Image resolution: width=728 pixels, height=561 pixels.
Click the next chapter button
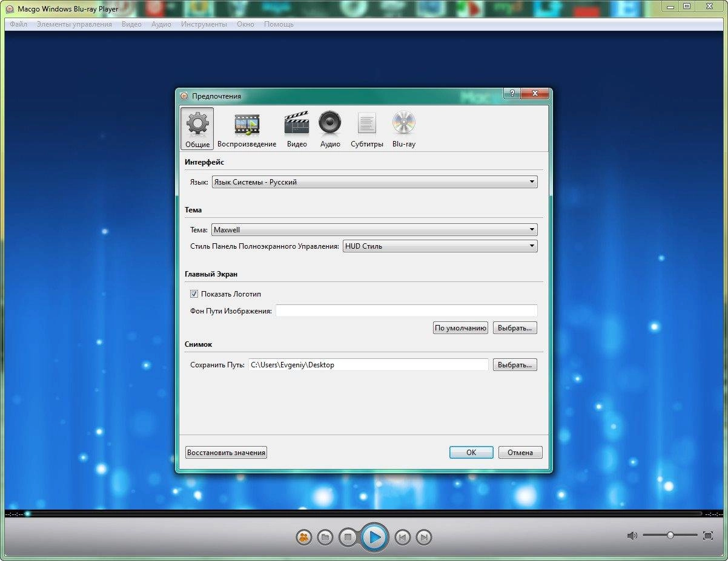click(x=424, y=537)
